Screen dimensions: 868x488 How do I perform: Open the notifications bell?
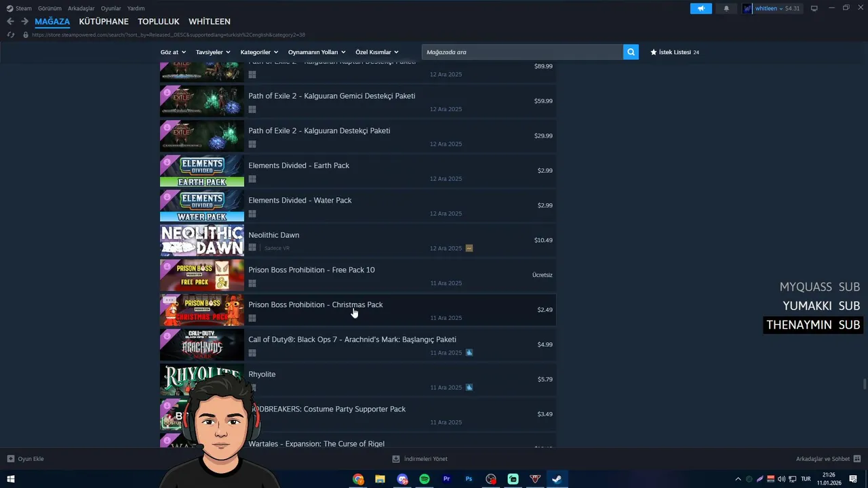pyautogui.click(x=726, y=8)
